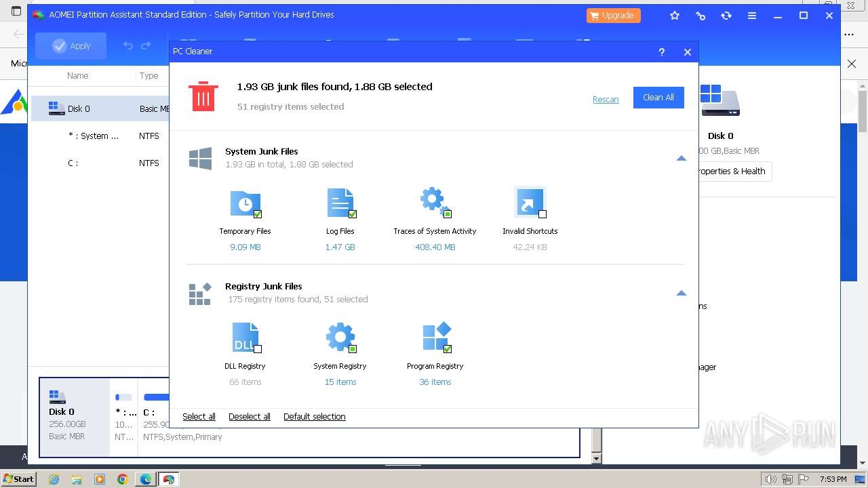The width and height of the screenshot is (868, 488).
Task: Click the red trash bin icon
Action: coord(203,96)
